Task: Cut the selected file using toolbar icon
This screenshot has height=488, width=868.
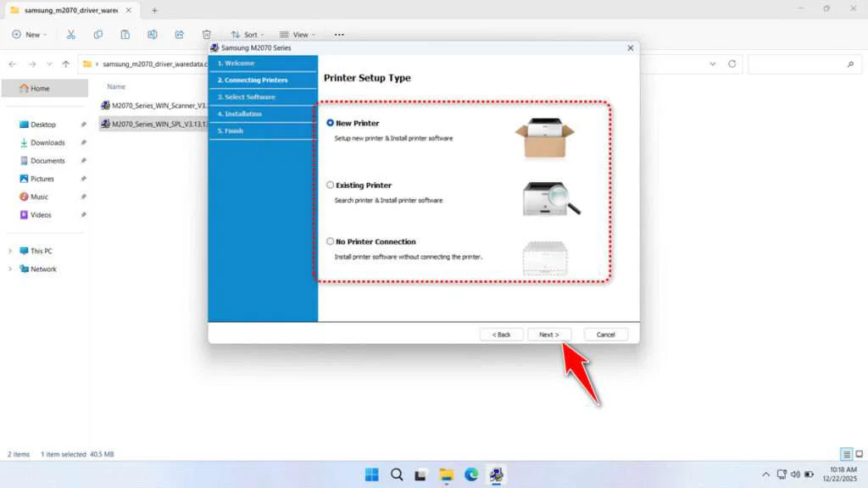Action: [x=71, y=34]
